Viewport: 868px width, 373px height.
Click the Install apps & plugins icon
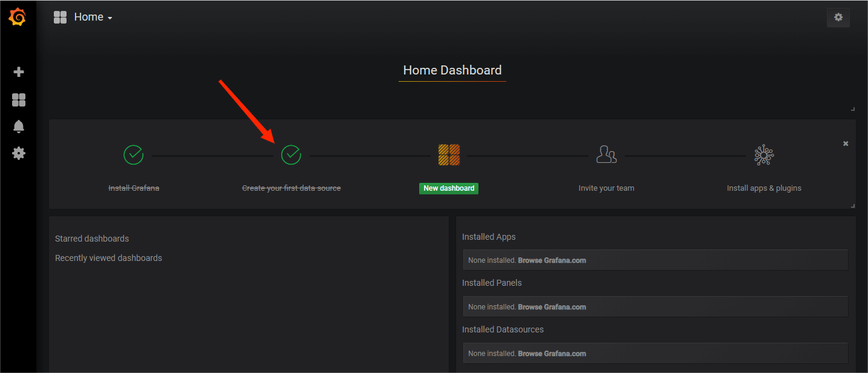tap(764, 155)
